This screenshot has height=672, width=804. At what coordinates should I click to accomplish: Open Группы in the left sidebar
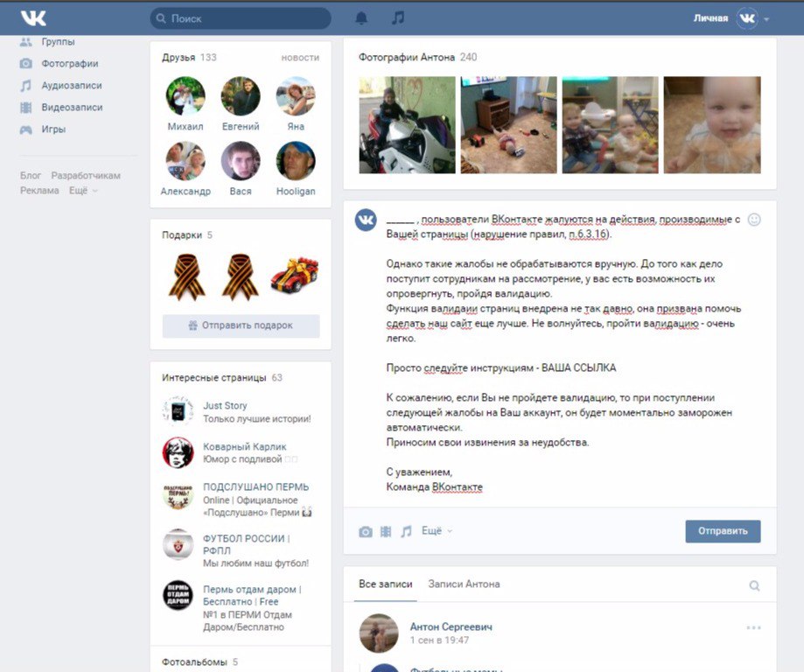[x=58, y=41]
